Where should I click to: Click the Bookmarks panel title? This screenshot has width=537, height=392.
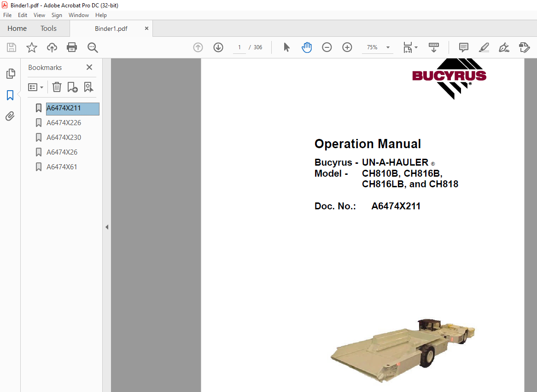point(45,67)
